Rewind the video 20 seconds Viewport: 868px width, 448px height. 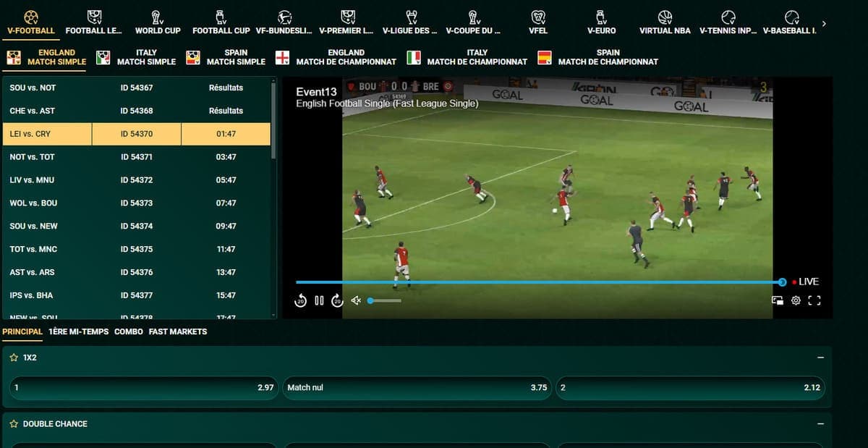point(301,300)
